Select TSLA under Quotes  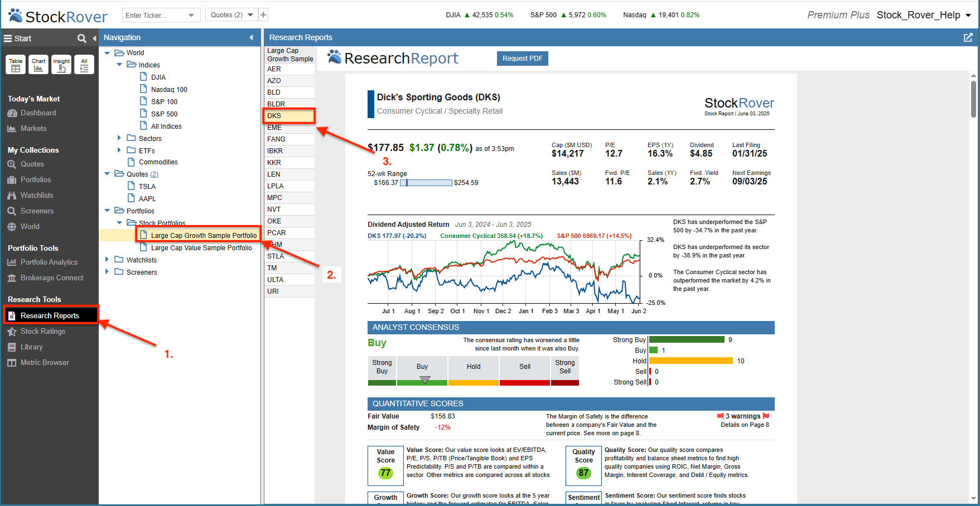(147, 187)
